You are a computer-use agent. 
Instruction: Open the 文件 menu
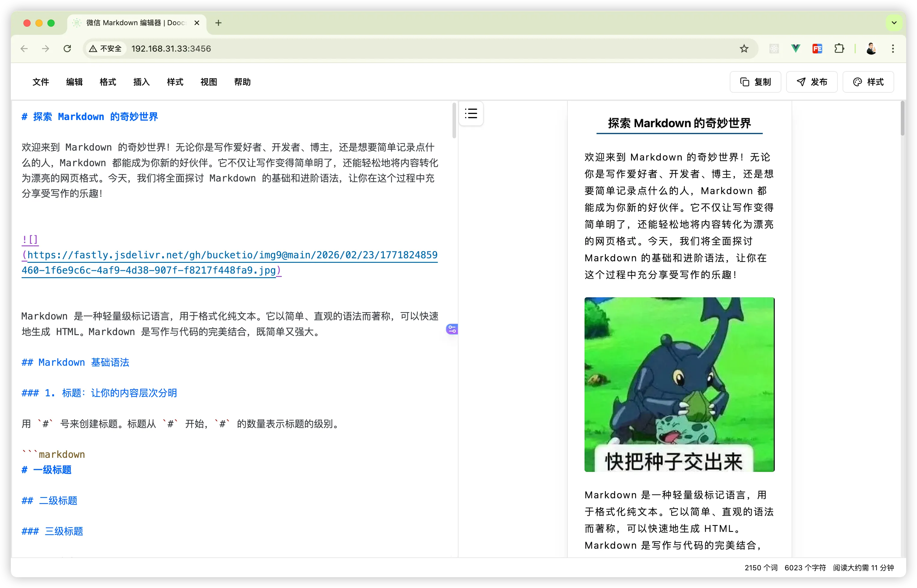click(x=41, y=82)
